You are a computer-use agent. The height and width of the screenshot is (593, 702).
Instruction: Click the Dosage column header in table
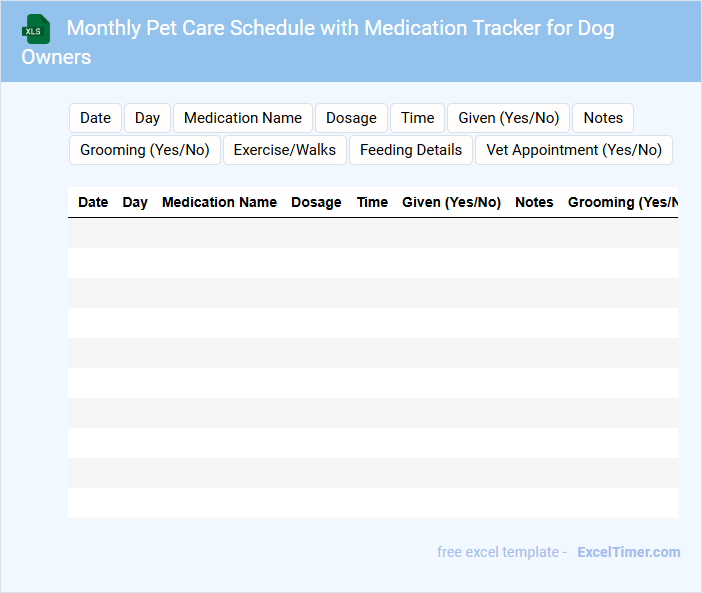(316, 202)
